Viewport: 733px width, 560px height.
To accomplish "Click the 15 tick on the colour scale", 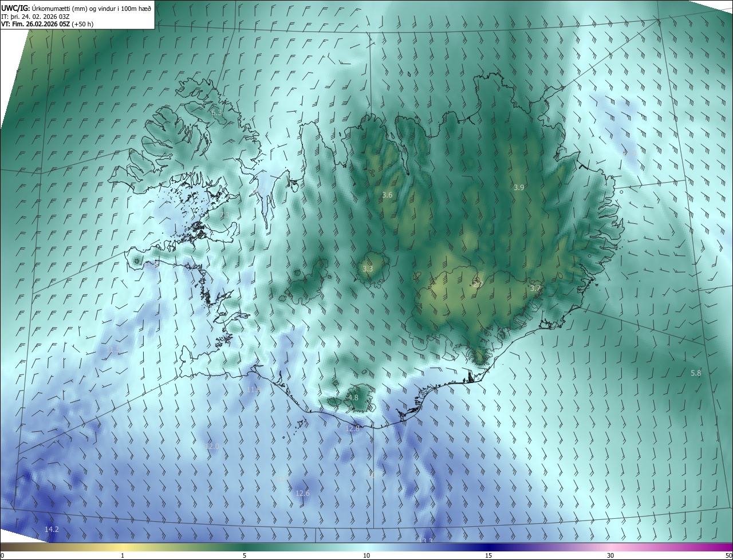I will pos(488,555).
